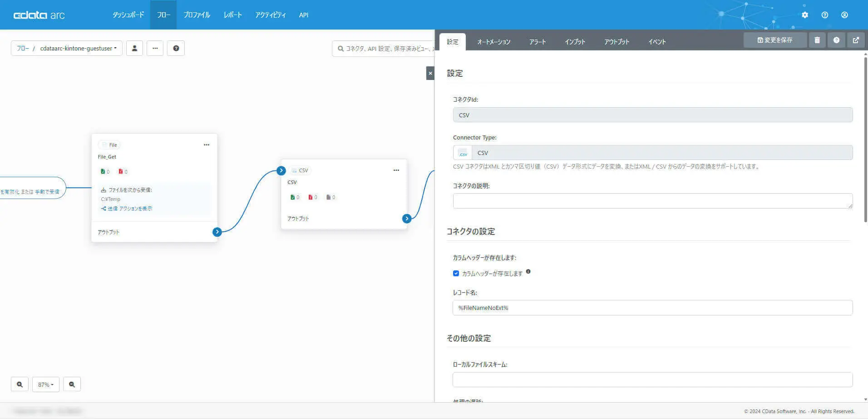Image resolution: width=868 pixels, height=419 pixels.
Task: Open the フロー menu item
Action: (163, 15)
